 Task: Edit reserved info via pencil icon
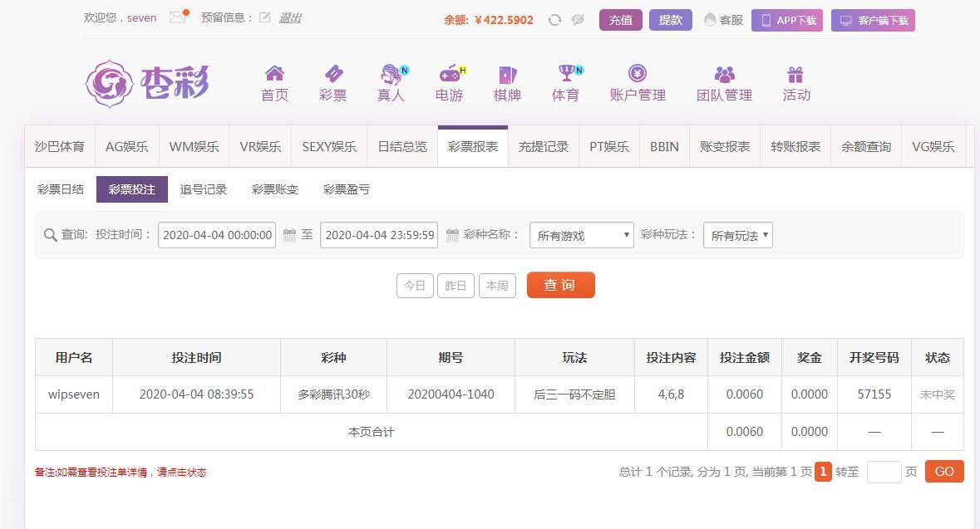(x=265, y=17)
